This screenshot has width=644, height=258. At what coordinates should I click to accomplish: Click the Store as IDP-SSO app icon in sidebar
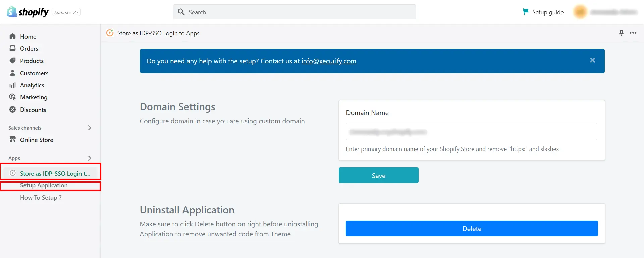pyautogui.click(x=13, y=173)
